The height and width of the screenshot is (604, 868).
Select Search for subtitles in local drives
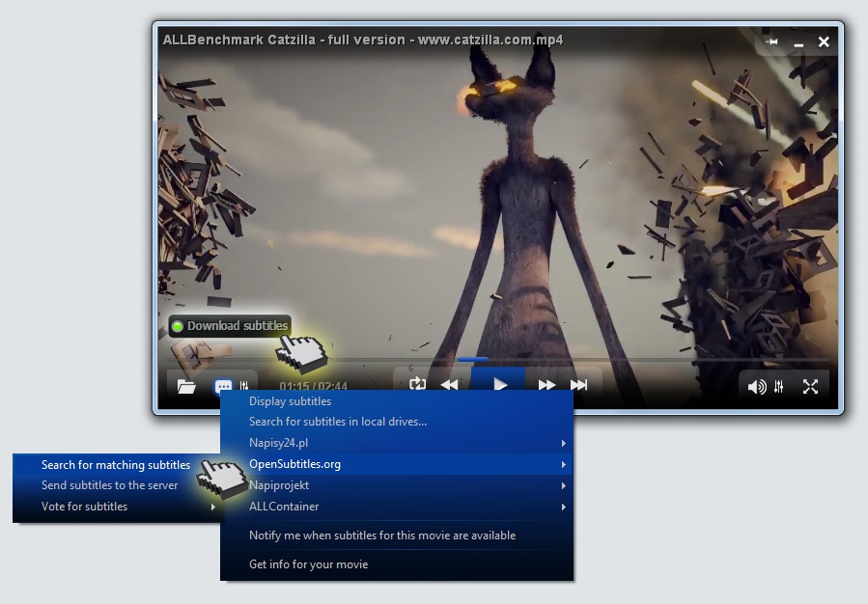tap(397, 422)
